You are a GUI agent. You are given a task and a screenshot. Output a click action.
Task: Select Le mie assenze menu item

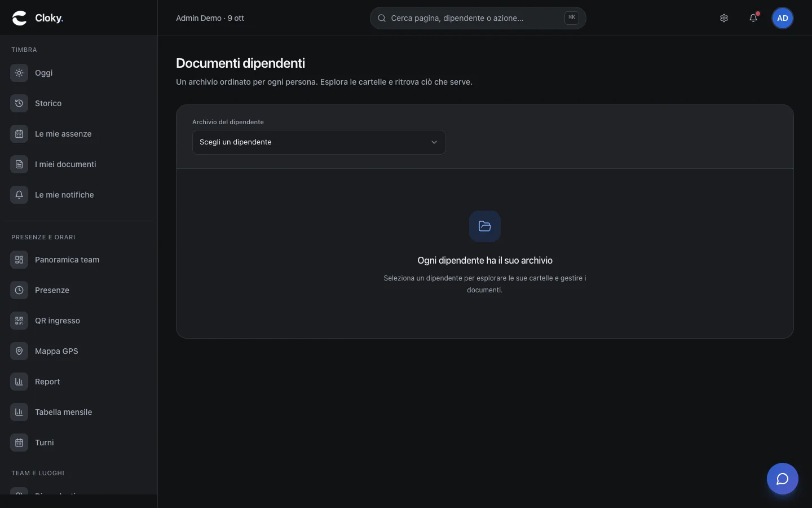78,134
